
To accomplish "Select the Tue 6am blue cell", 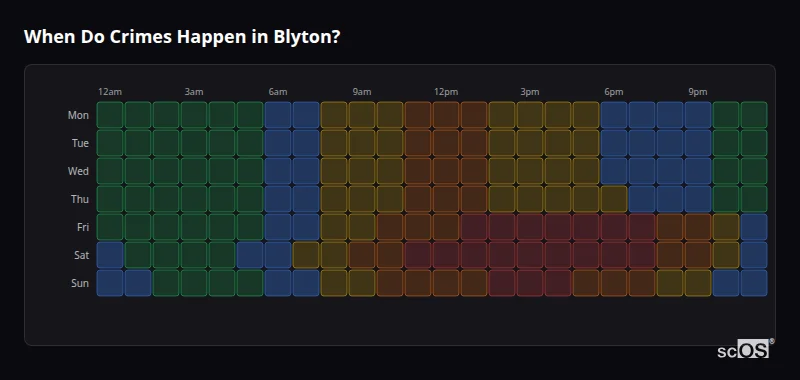I will (278, 143).
